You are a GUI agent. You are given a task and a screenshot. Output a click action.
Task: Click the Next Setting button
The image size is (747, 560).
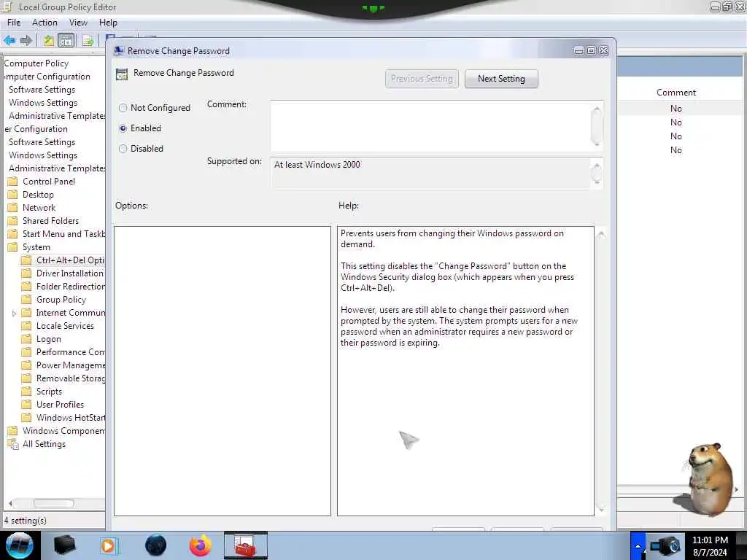[501, 79]
